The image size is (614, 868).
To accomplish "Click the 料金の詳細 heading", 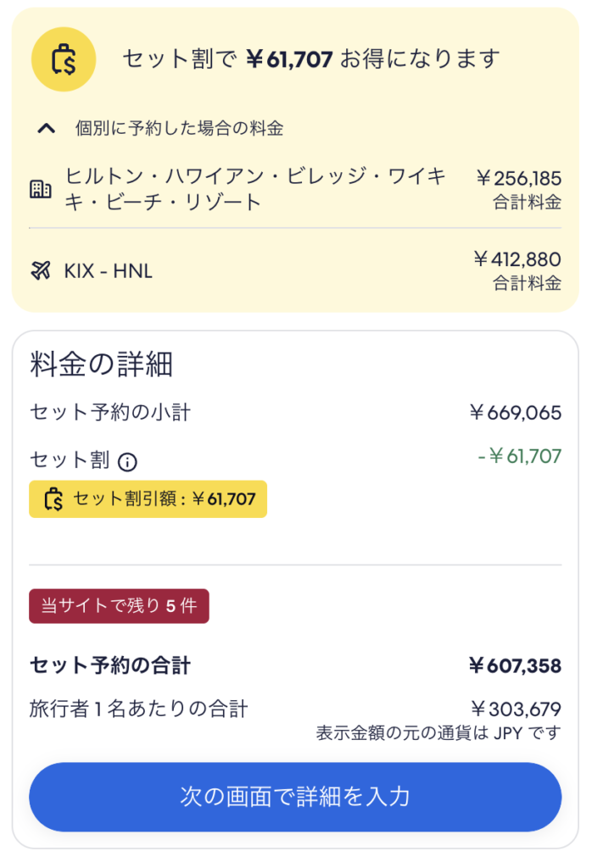I will tap(101, 364).
